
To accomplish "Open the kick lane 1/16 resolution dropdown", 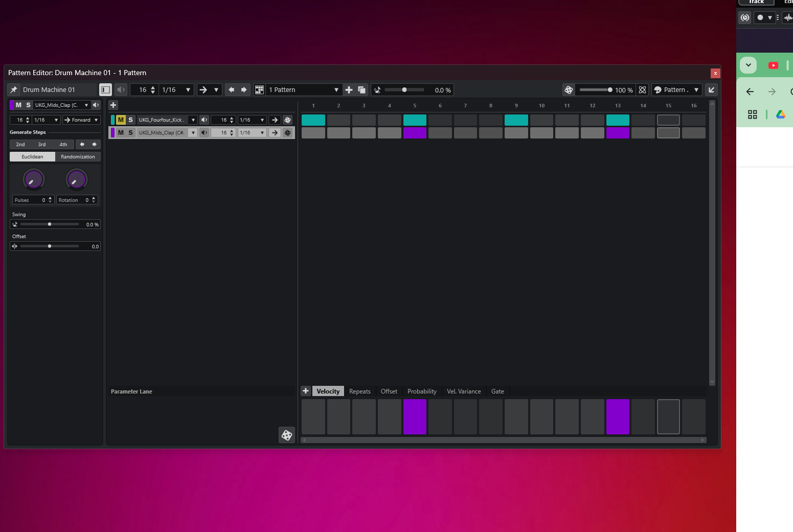I will click(253, 120).
